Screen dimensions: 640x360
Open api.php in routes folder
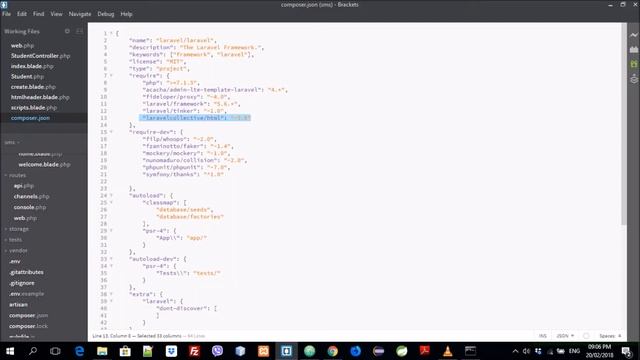pos(24,186)
